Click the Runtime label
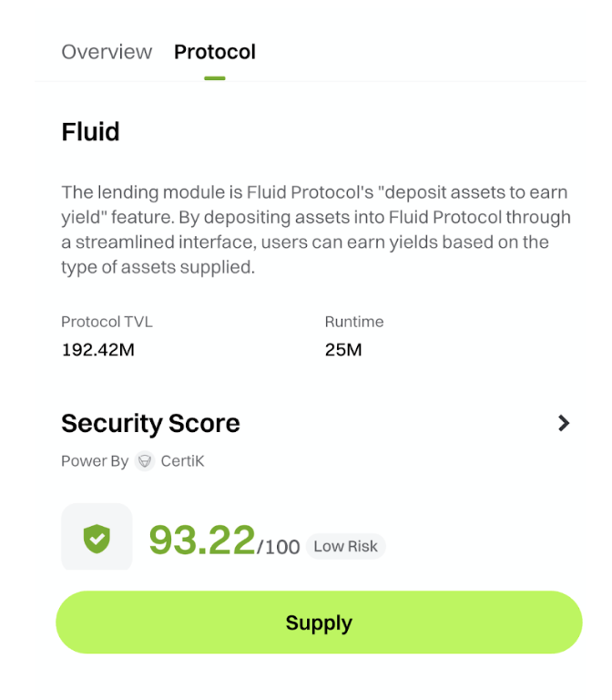The image size is (612, 700). (x=354, y=322)
